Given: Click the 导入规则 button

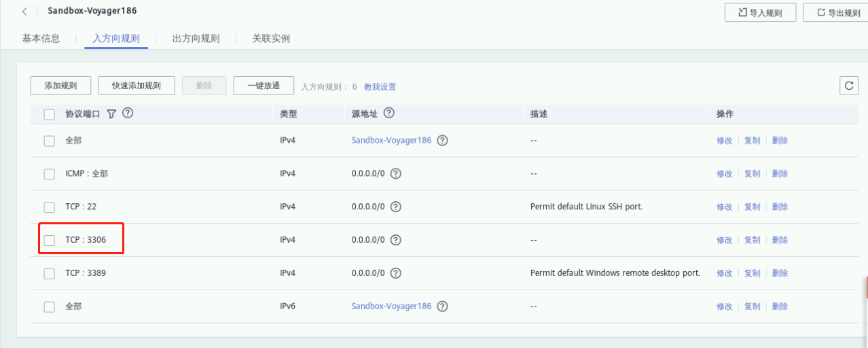Looking at the screenshot, I should click(760, 13).
